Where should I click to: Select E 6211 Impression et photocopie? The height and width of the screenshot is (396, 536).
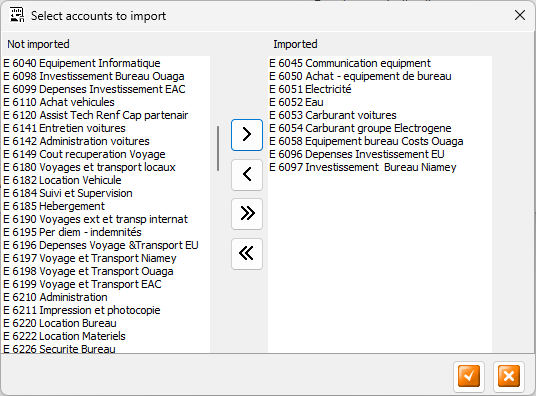[106, 310]
